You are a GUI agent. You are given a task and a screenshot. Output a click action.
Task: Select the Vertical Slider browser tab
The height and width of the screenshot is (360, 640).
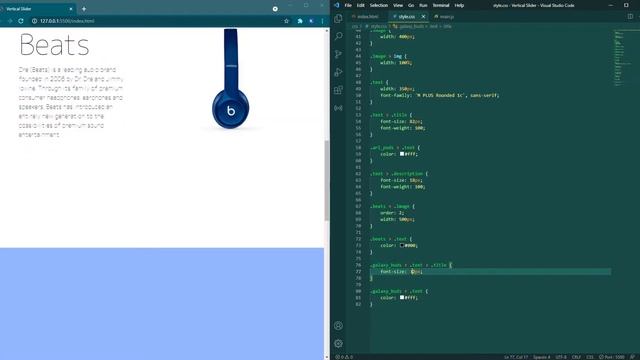(x=36, y=9)
